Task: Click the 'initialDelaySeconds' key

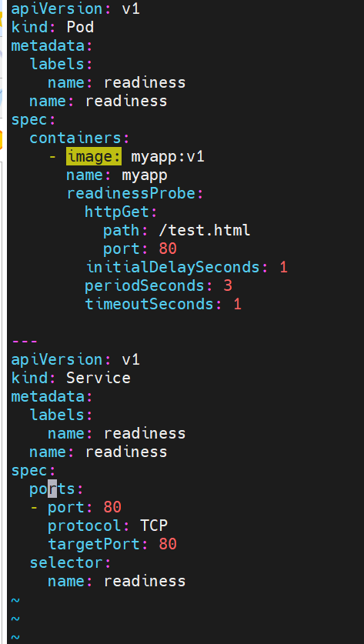Action: 173,268
